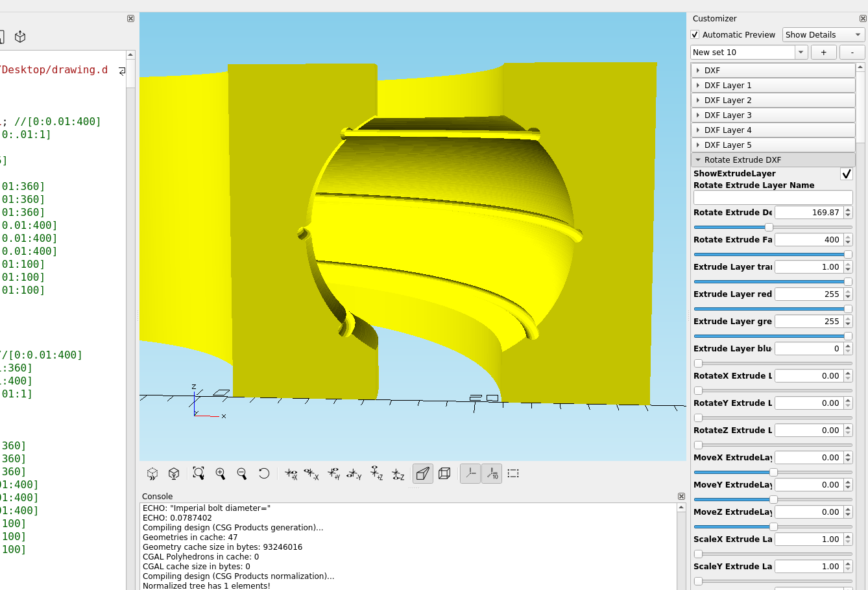Click the + button to add a preset

[x=823, y=52]
